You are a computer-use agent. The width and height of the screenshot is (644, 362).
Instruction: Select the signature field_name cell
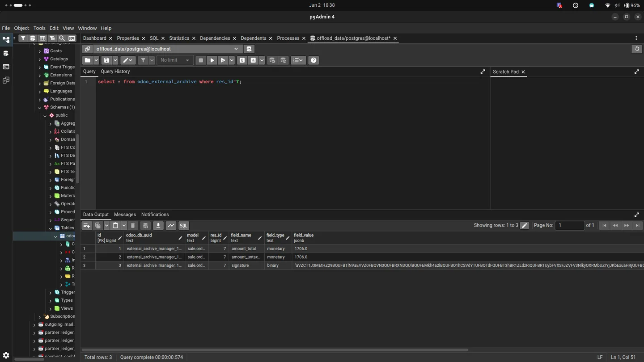point(246,265)
